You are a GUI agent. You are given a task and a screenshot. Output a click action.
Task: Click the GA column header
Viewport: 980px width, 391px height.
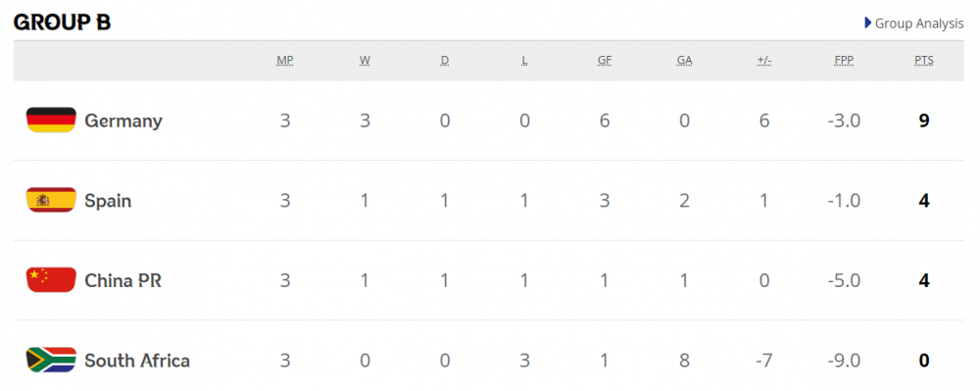pos(684,61)
